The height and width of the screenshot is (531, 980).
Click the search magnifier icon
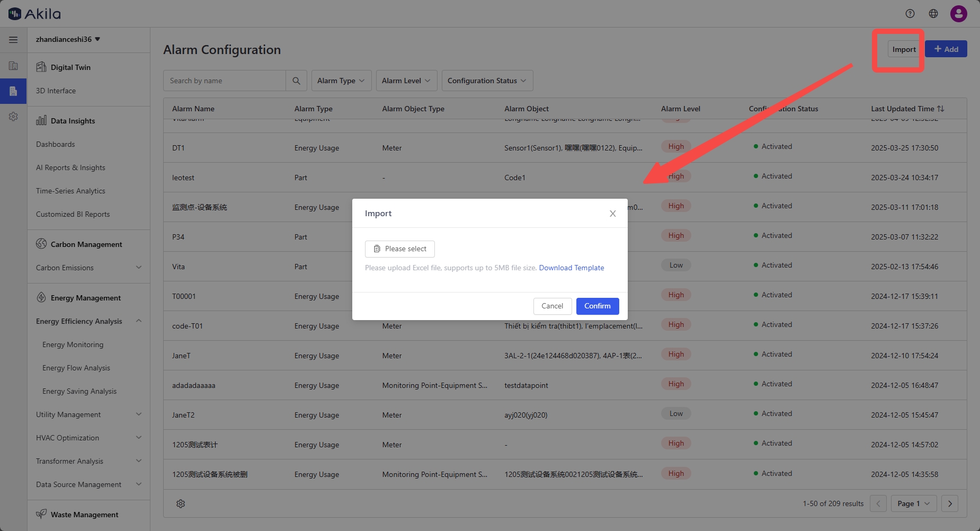pos(296,81)
